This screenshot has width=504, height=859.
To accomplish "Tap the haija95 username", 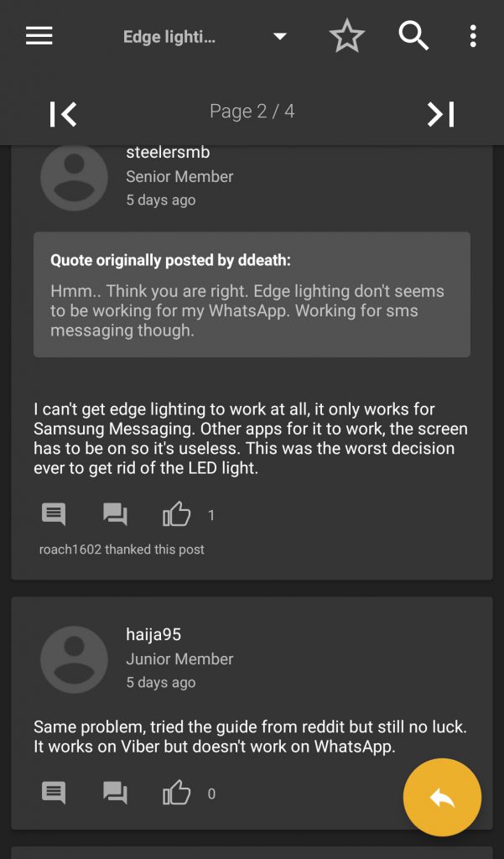I will click(153, 635).
